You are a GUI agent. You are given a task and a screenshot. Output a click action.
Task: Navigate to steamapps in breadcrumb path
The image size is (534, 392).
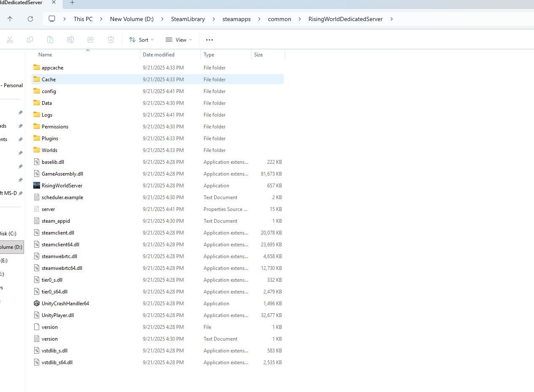(x=238, y=19)
